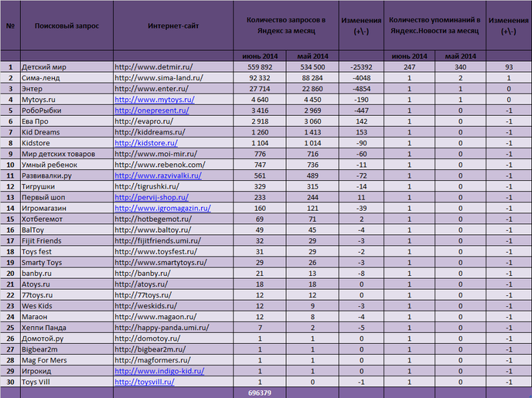The width and height of the screenshot is (532, 398).
Task: Click the 'Домотой.ру' cell
Action: 66,338
